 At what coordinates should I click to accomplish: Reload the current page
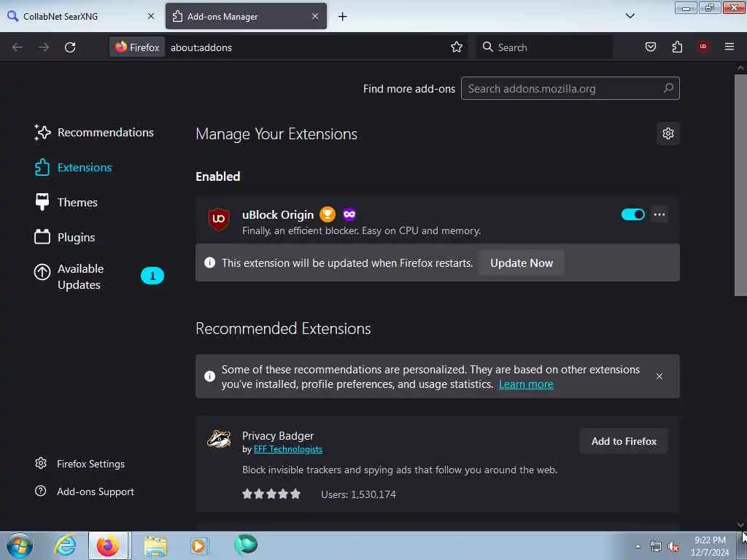(x=70, y=47)
